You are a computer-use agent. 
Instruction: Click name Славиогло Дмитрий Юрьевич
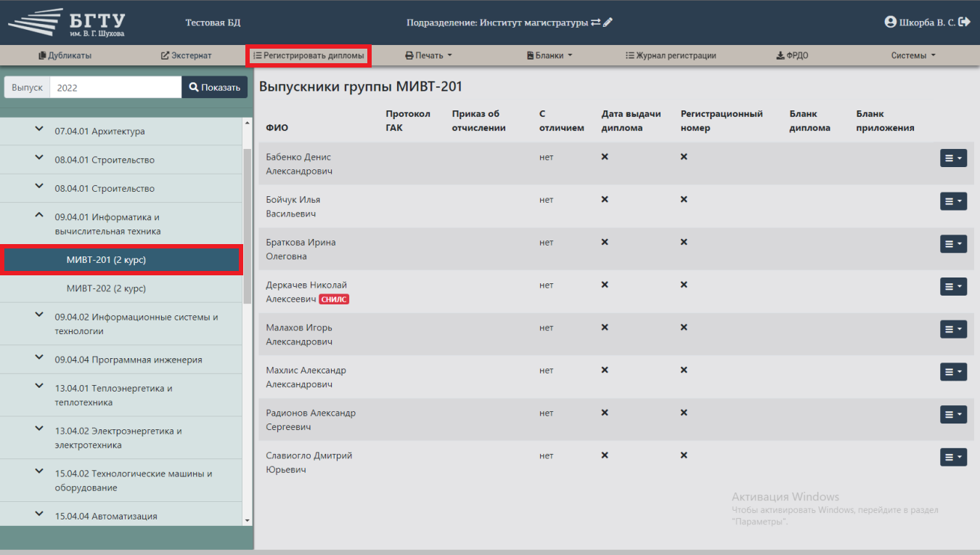[x=309, y=463]
